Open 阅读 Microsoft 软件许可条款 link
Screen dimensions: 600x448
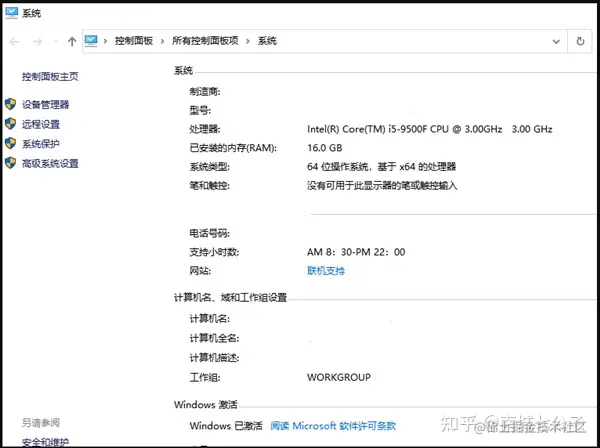point(333,426)
